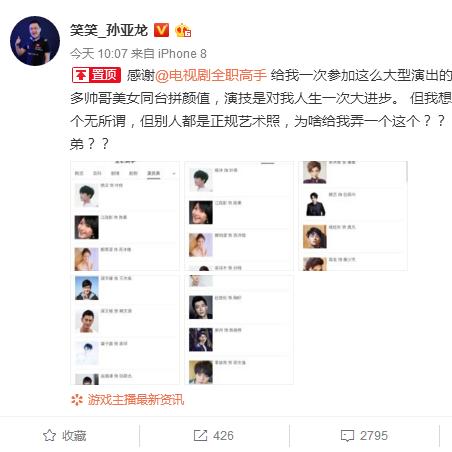This screenshot has width=452, height=452.
Task: Open the third image in top row
Action: [353, 216]
